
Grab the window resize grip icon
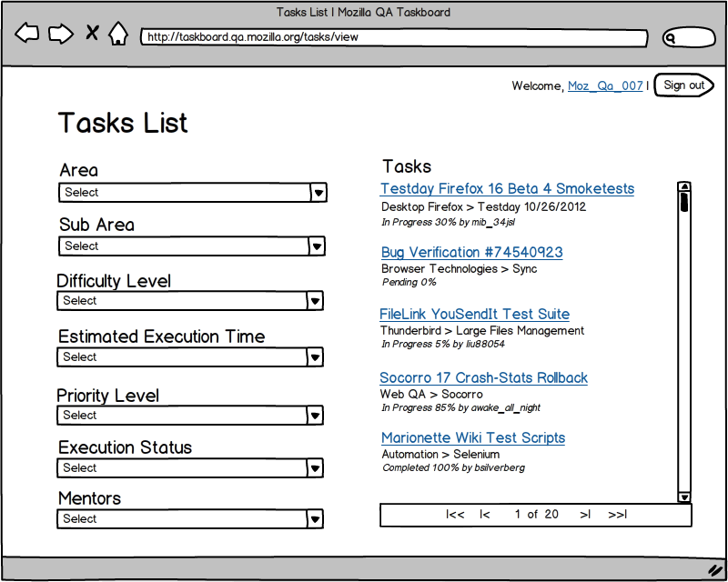(715, 568)
